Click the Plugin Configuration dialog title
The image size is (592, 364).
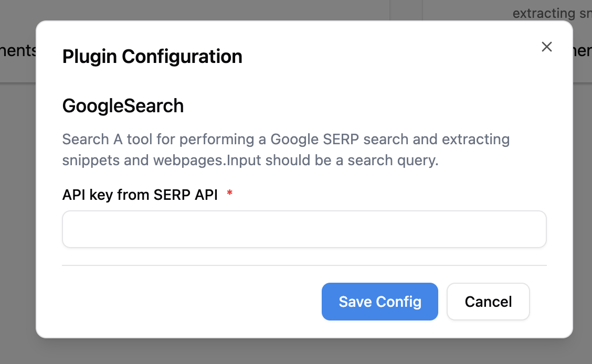(x=152, y=56)
